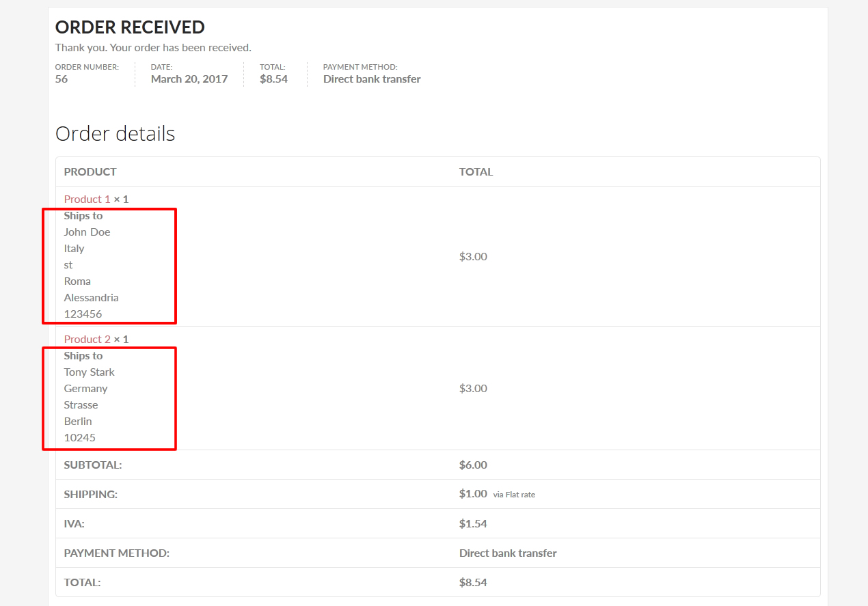This screenshot has height=606, width=868.
Task: Click the Germany country line
Action: pyautogui.click(x=85, y=388)
